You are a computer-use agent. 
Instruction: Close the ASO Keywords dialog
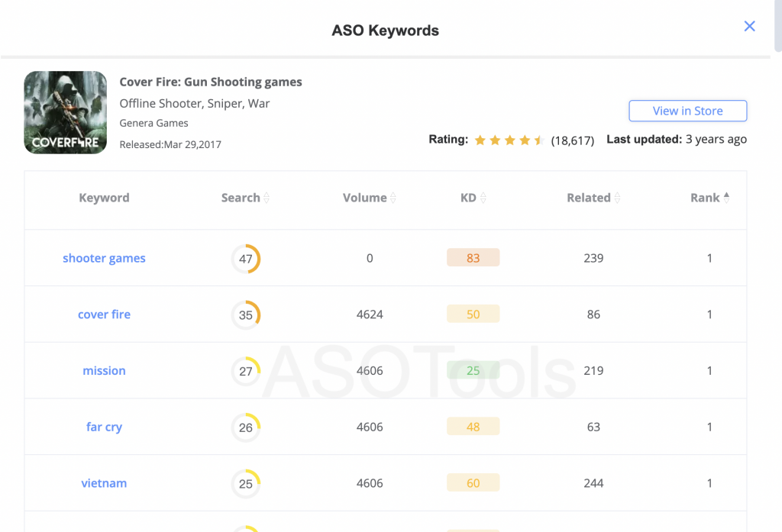pos(749,26)
